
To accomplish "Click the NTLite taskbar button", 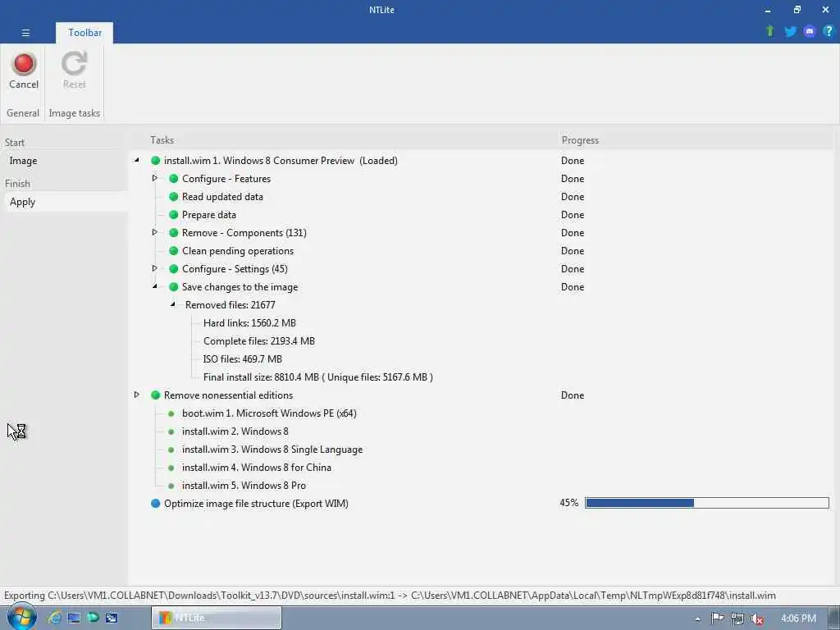I will coord(217,618).
